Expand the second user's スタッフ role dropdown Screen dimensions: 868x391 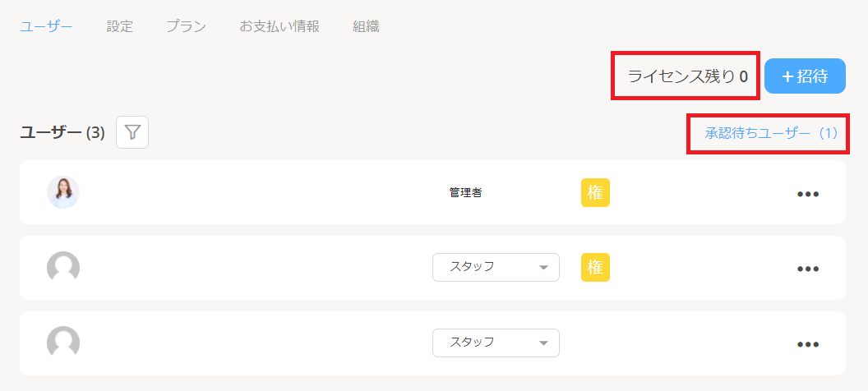(496, 267)
